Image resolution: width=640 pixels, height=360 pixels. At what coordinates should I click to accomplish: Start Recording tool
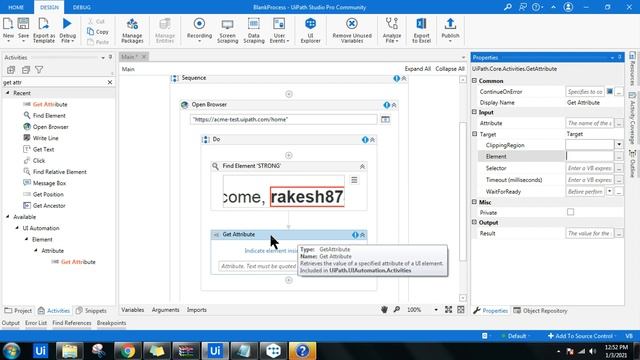(199, 29)
